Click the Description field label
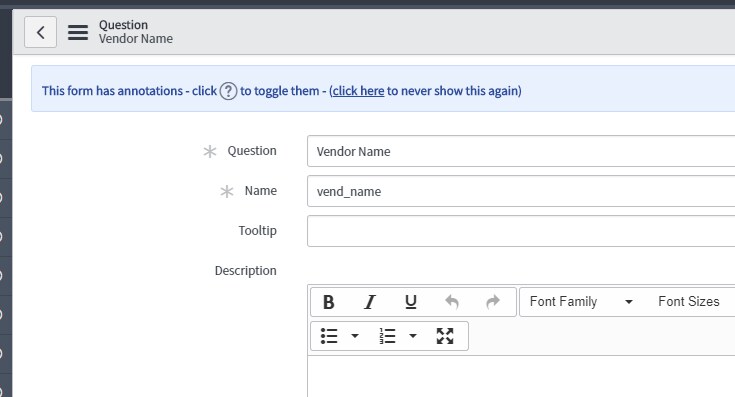This screenshot has height=397, width=735. [246, 271]
